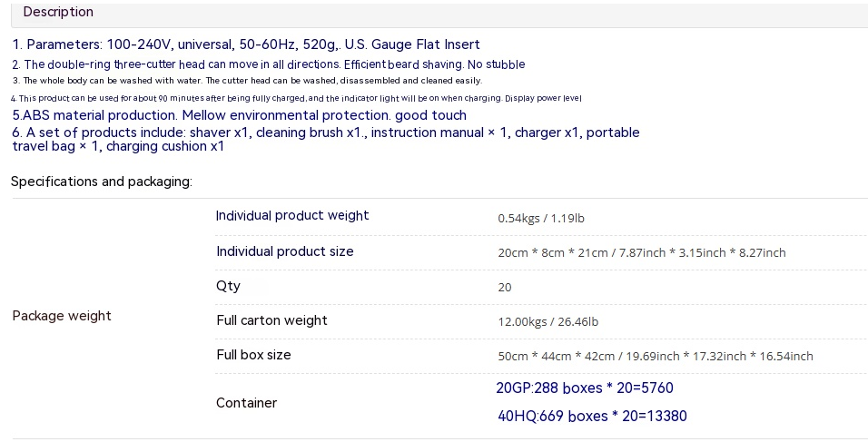
Task: Click the Full carton weight label
Action: pyautogui.click(x=271, y=320)
